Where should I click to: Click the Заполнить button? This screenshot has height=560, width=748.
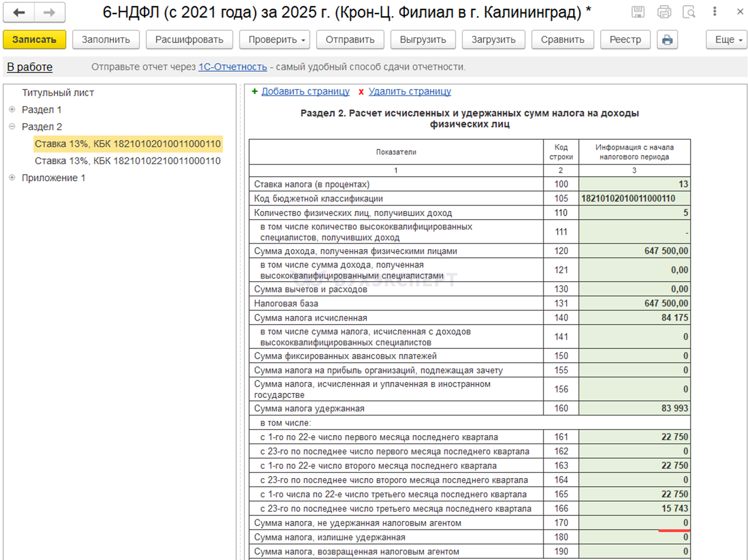[106, 40]
